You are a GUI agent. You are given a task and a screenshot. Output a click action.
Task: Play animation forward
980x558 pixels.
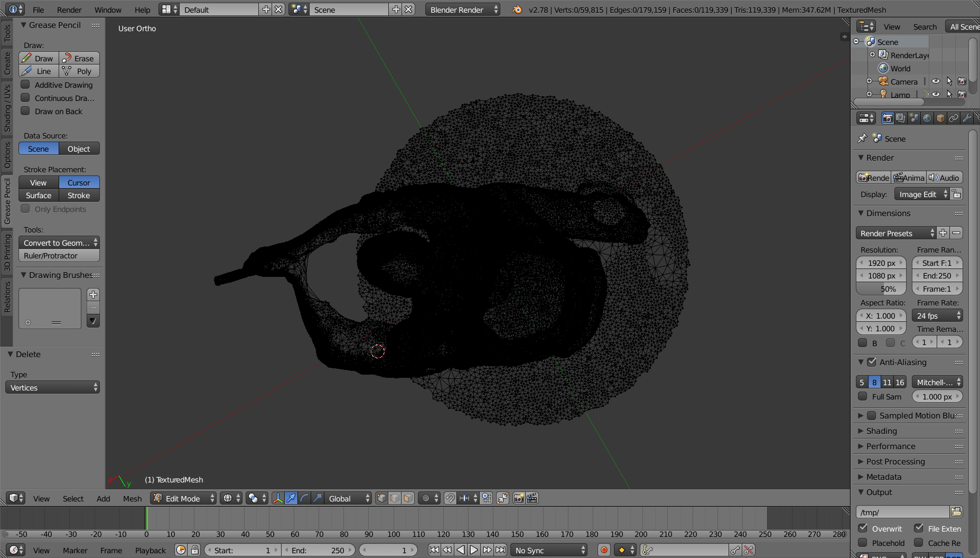(474, 550)
